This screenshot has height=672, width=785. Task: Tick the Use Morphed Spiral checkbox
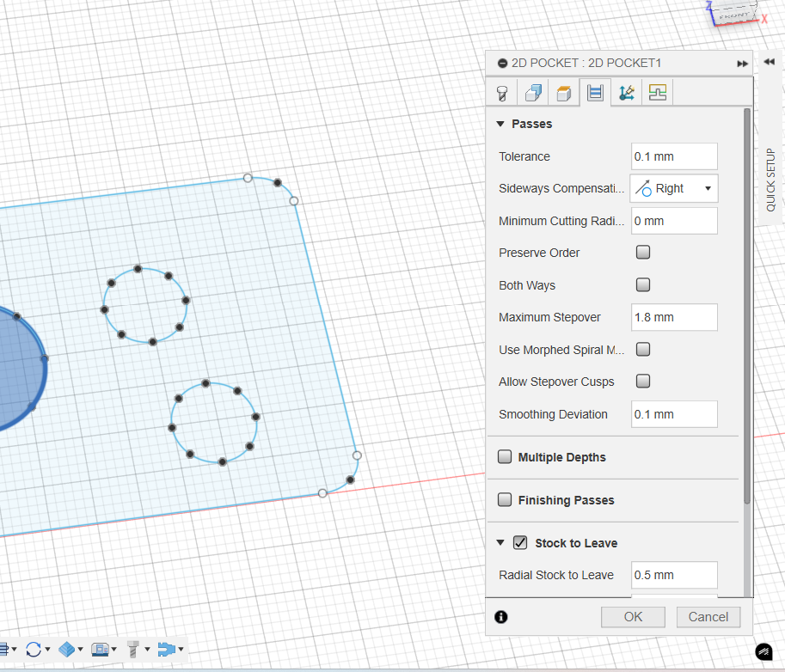643,349
